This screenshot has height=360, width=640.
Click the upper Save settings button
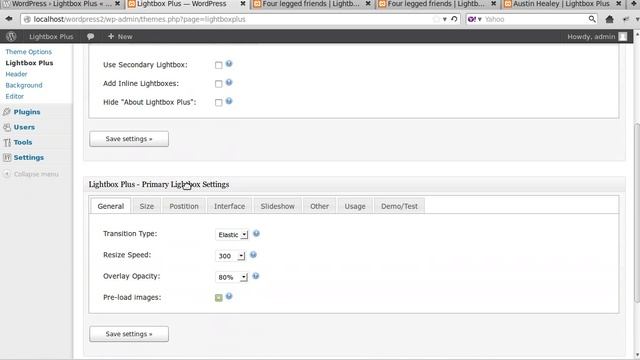pos(129,139)
